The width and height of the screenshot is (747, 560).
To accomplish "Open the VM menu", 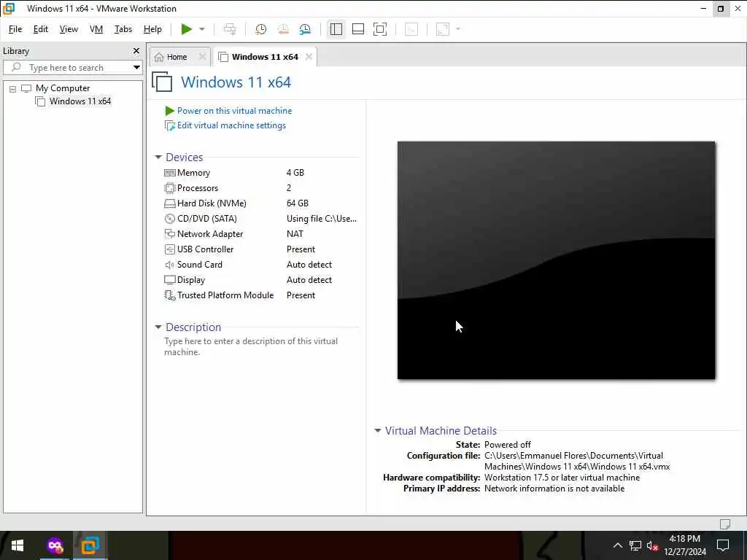I will tap(96, 29).
